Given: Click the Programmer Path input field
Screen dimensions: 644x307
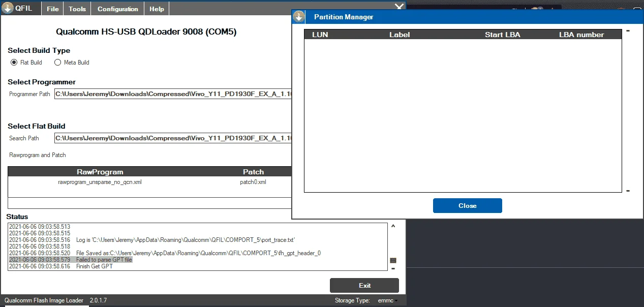Looking at the screenshot, I should [173, 94].
